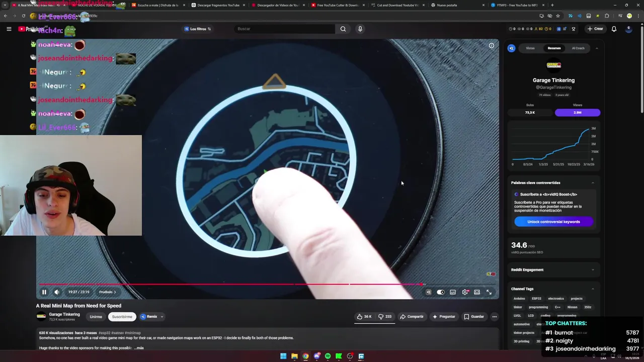The height and width of the screenshot is (362, 644).
Task: Open more actions three-dot menu
Action: (x=495, y=317)
